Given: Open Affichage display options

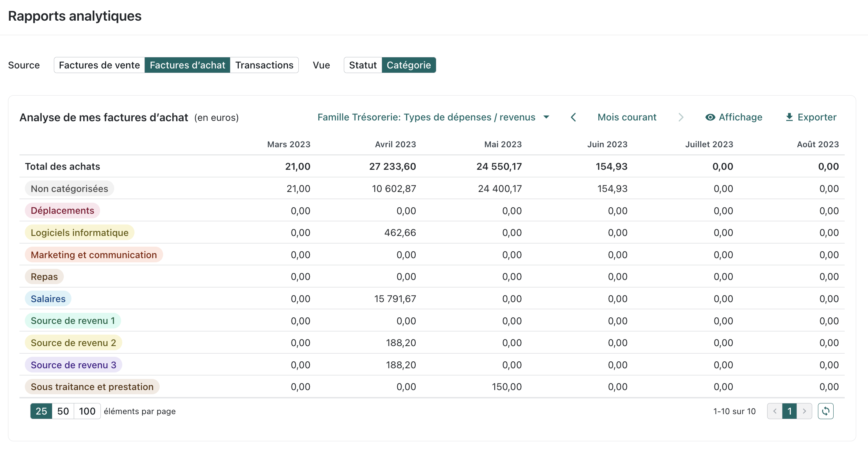Looking at the screenshot, I should click(734, 117).
